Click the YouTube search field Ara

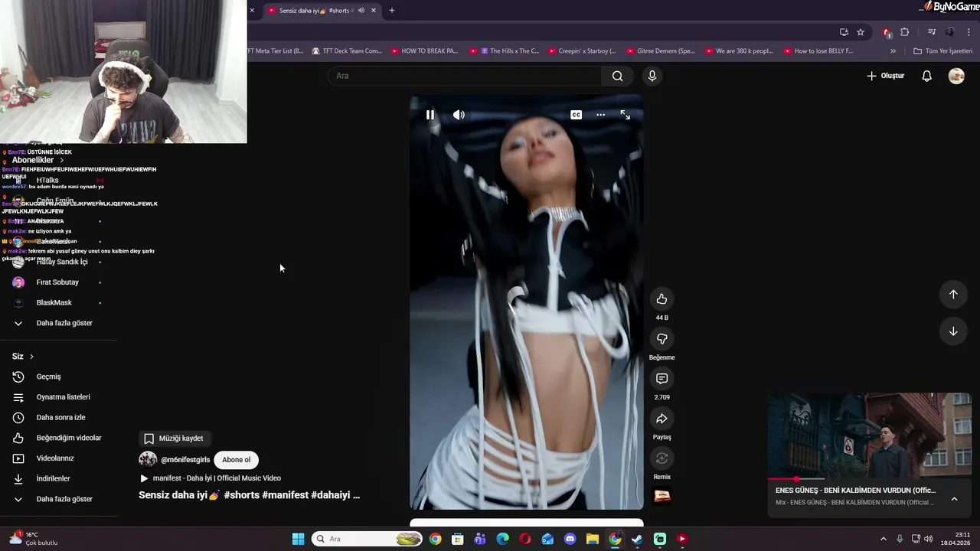(465, 76)
